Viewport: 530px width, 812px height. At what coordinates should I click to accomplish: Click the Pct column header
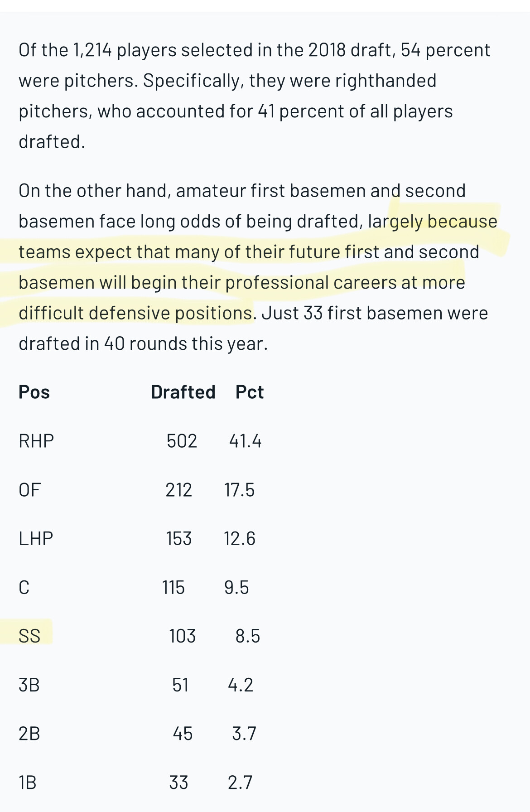click(249, 392)
